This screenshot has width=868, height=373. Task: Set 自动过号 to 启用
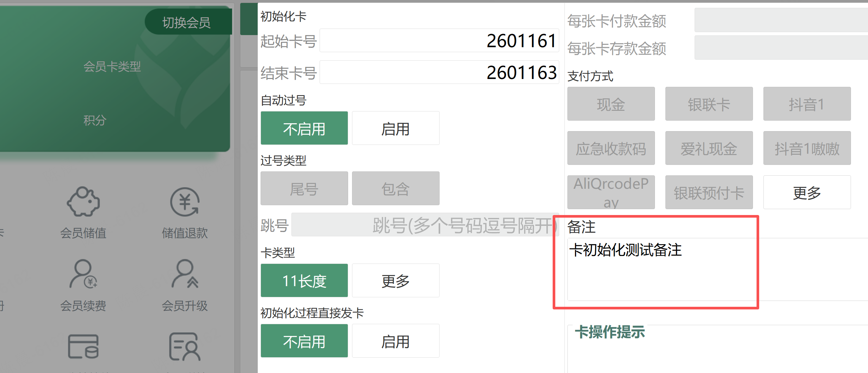[395, 129]
